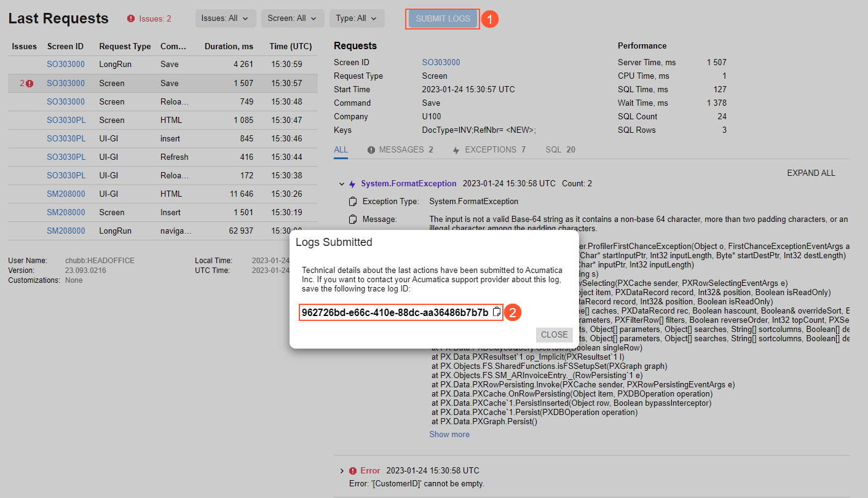Switch to the MESSAGES tab
The image size is (868, 498).
pos(400,150)
